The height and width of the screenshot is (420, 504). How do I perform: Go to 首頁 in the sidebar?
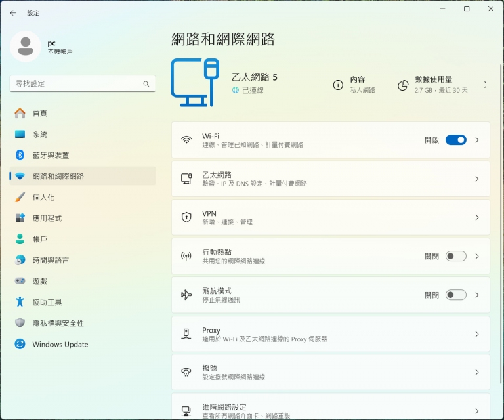pos(83,113)
